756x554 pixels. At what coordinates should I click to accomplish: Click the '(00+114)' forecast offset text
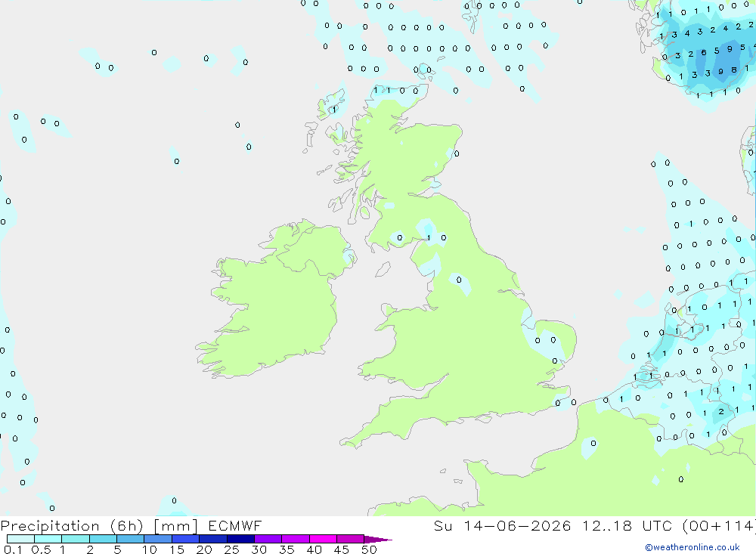point(720,525)
